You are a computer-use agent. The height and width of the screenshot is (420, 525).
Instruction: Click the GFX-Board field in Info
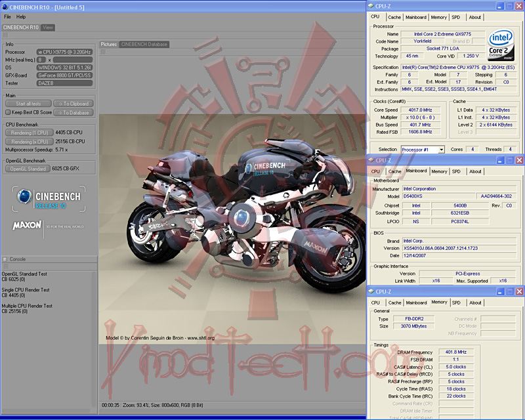pyautogui.click(x=64, y=75)
